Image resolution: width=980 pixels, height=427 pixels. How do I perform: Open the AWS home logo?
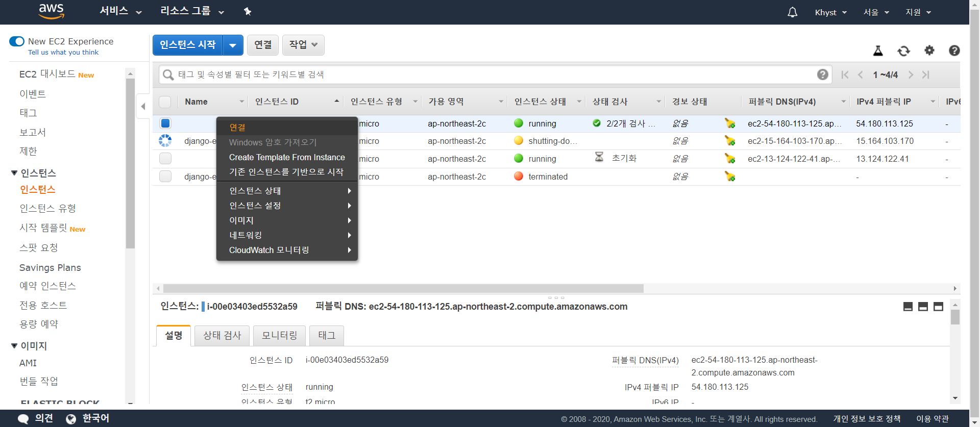(x=52, y=11)
